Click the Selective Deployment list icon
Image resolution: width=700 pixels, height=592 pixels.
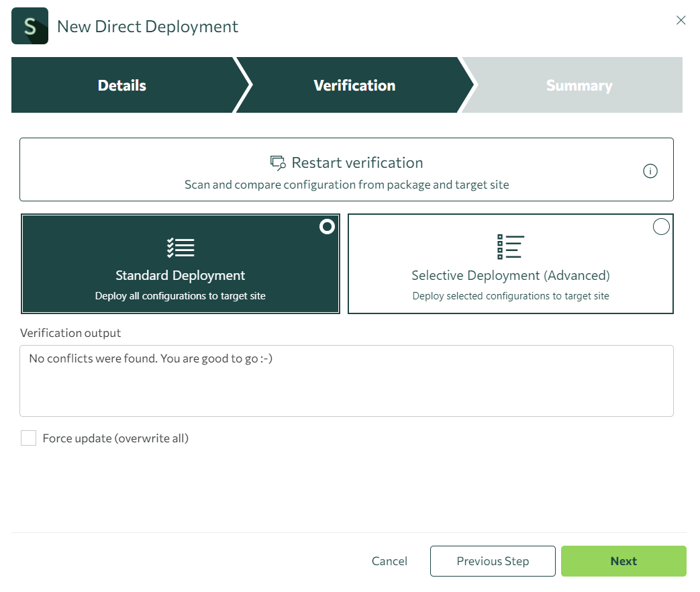point(510,247)
